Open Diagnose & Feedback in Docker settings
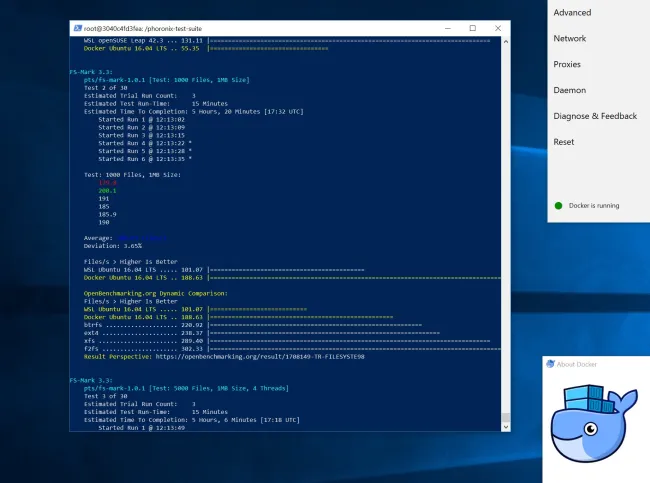This screenshot has width=650, height=483. coord(595,116)
